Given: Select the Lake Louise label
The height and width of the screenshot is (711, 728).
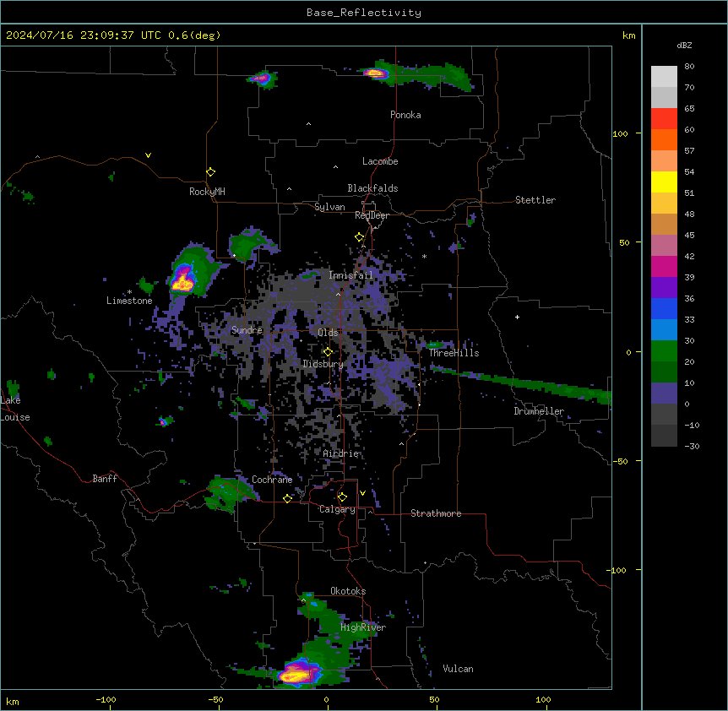Looking at the screenshot, I should tap(15, 409).
